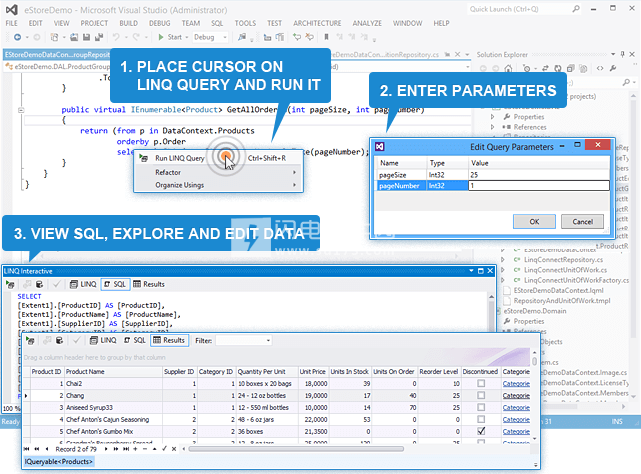Select RepositoryAndUnitOfWork.tmpl file
The width and height of the screenshot is (641, 474).
[562, 301]
